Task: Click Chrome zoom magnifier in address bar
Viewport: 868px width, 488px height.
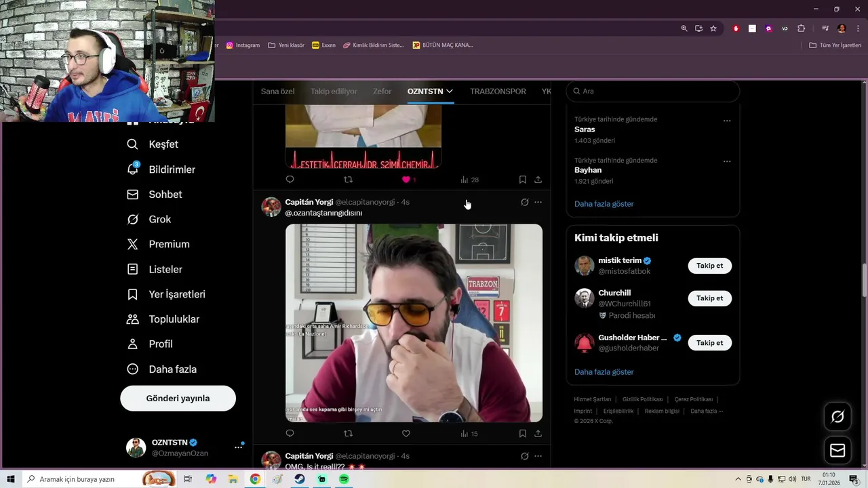Action: (684, 28)
